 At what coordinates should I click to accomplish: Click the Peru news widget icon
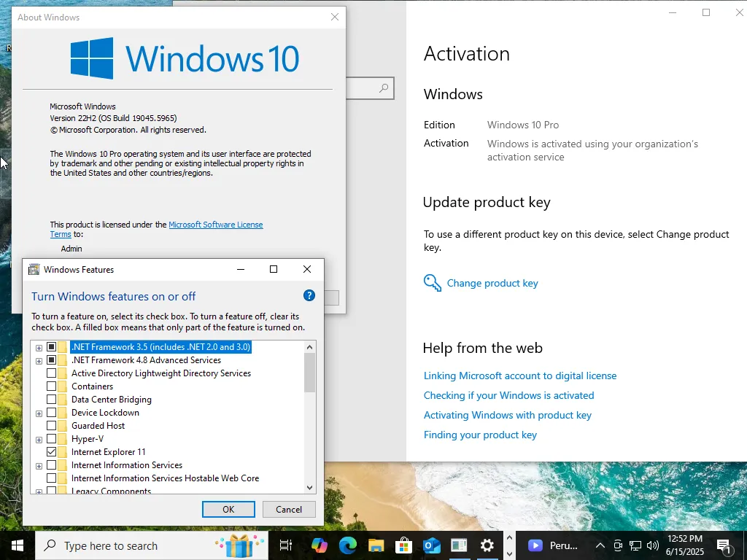(x=535, y=545)
